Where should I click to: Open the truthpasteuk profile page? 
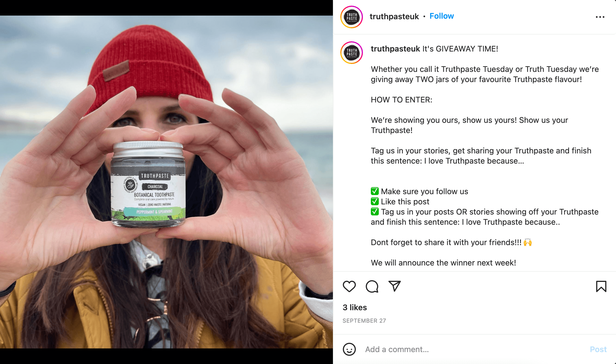[x=393, y=16]
